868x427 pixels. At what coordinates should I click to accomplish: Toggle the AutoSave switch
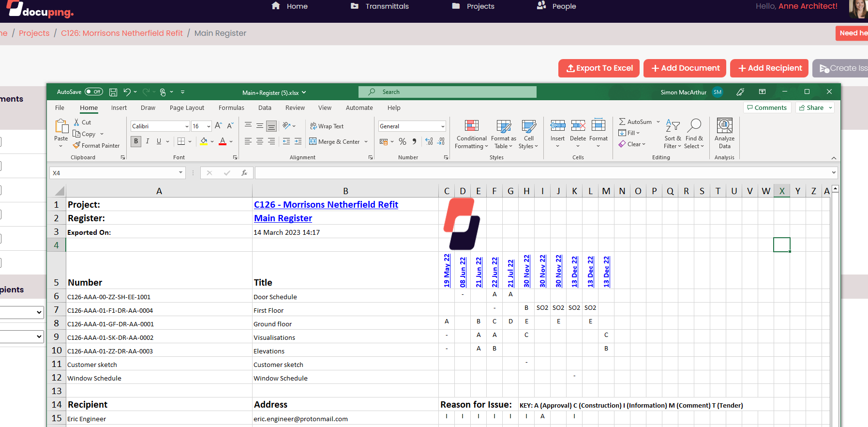(x=94, y=92)
